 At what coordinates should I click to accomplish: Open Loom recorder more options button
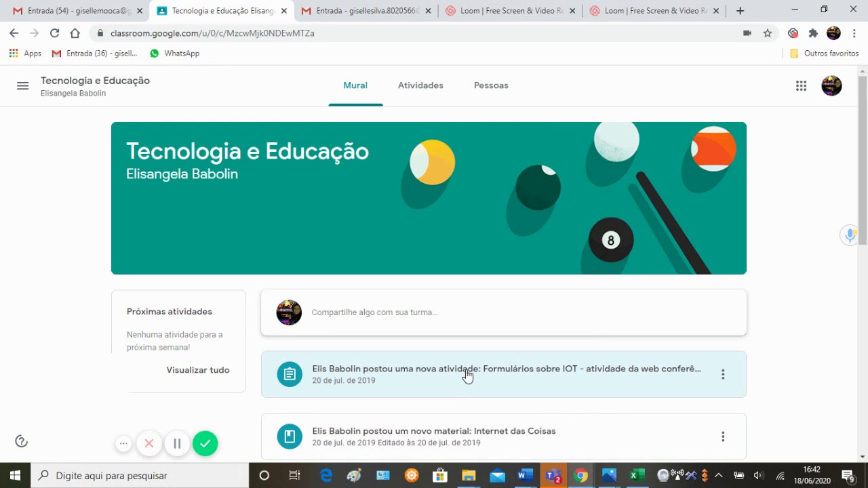click(x=123, y=444)
